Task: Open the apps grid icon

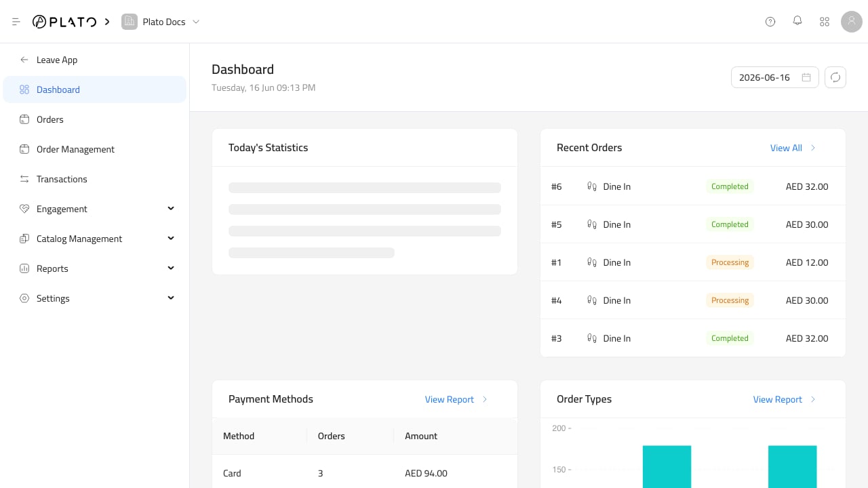Action: click(825, 22)
